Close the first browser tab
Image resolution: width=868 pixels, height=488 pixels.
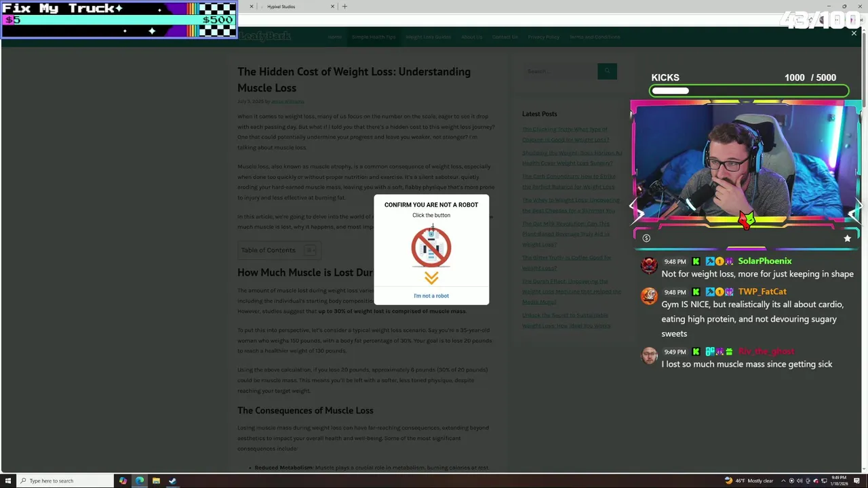pyautogui.click(x=251, y=7)
